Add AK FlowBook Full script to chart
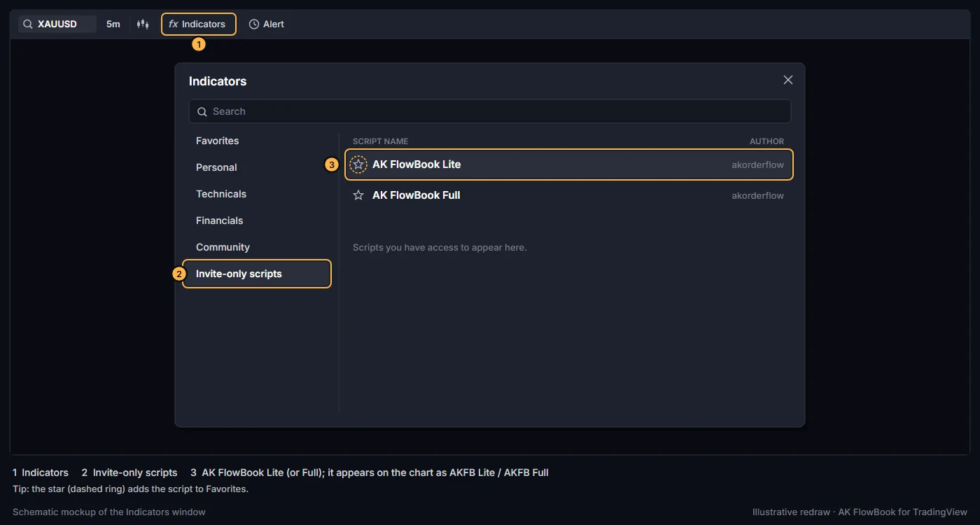The height and width of the screenshot is (525, 980). 416,195
